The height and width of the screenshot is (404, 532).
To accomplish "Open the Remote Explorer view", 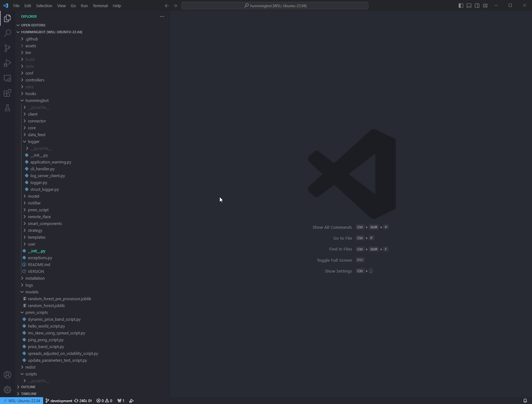I will [7, 78].
